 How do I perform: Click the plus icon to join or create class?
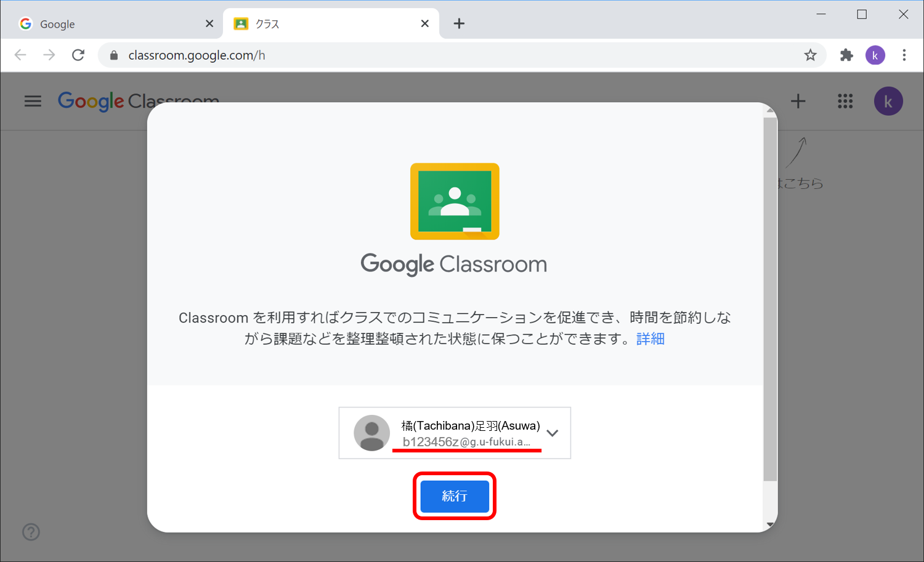click(798, 101)
